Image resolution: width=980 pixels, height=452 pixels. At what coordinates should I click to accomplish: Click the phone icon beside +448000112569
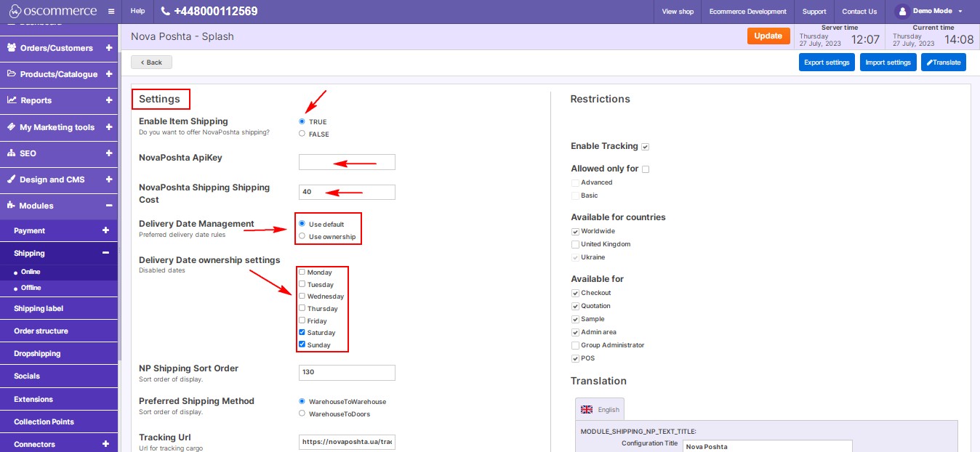(x=165, y=12)
